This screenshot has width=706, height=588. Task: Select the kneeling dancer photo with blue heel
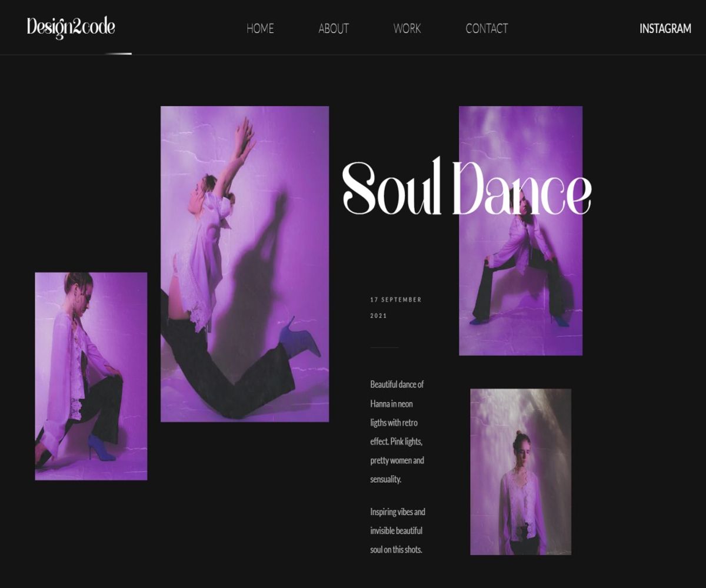pyautogui.click(x=91, y=376)
